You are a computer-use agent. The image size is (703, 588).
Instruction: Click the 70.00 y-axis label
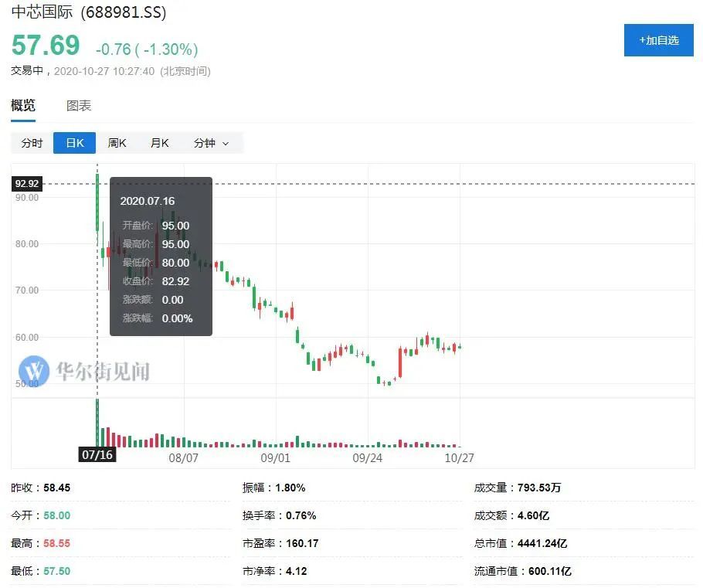[x=27, y=291]
